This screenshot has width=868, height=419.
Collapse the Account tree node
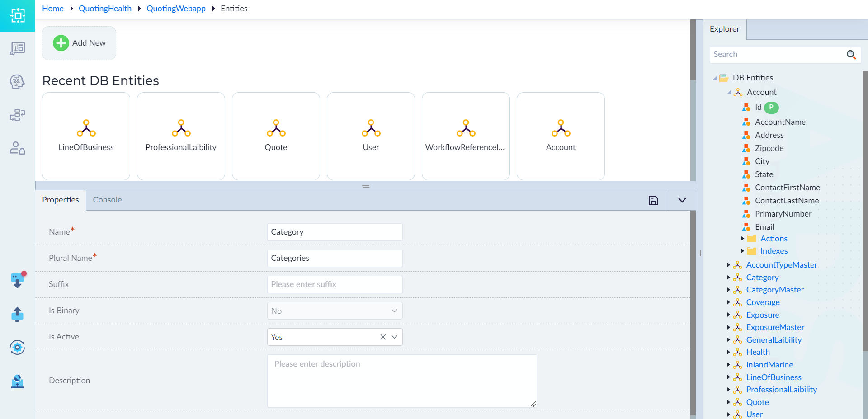729,93
